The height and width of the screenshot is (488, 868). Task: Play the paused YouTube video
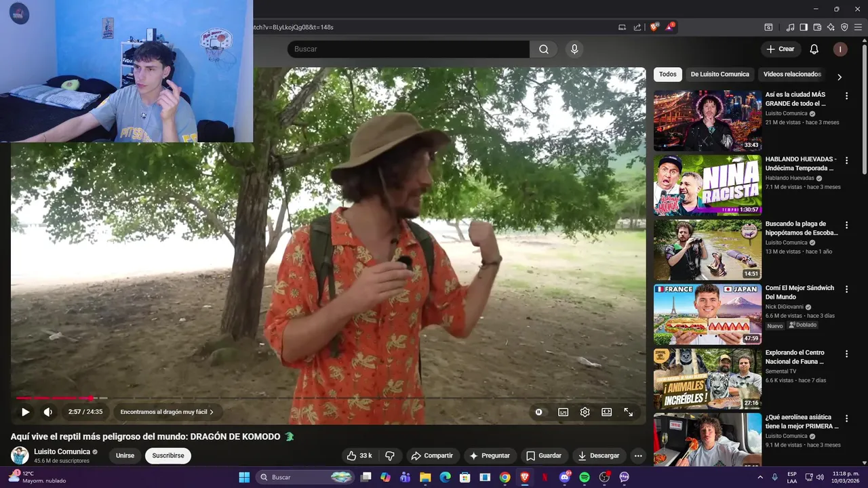click(25, 411)
